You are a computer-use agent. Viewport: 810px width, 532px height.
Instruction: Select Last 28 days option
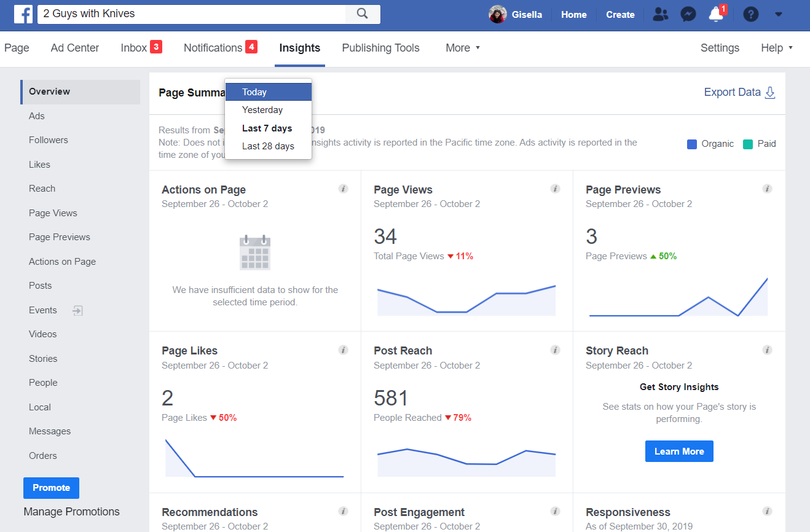[x=268, y=146]
